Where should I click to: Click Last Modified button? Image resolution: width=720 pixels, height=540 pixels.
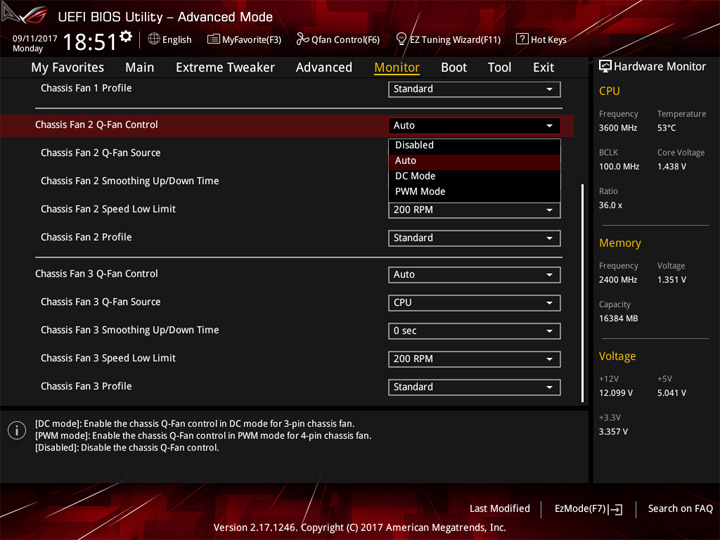[x=500, y=508]
